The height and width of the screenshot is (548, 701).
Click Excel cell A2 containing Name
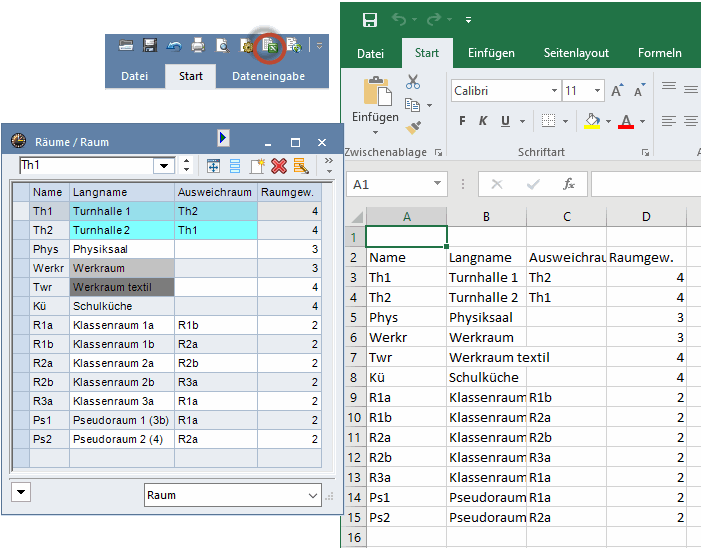click(406, 257)
